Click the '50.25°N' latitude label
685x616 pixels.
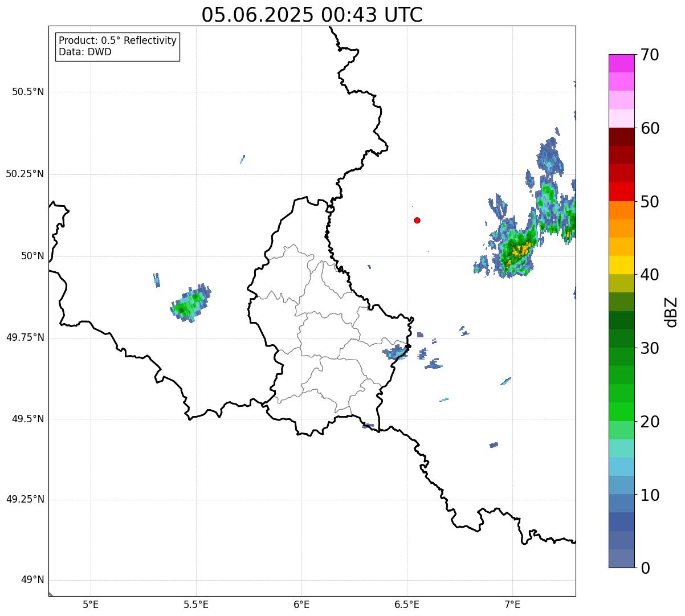pos(25,174)
